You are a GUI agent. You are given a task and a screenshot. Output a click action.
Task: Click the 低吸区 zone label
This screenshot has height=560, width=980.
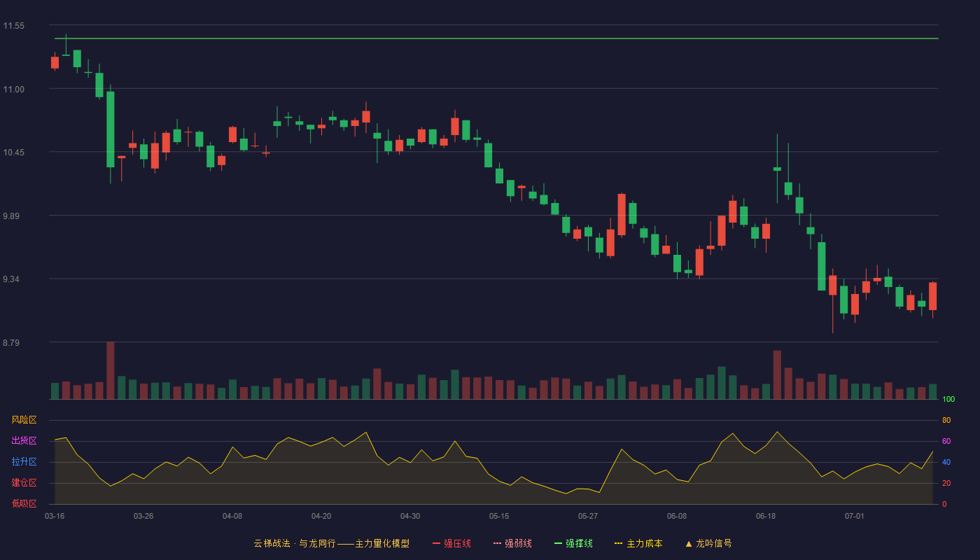click(24, 503)
